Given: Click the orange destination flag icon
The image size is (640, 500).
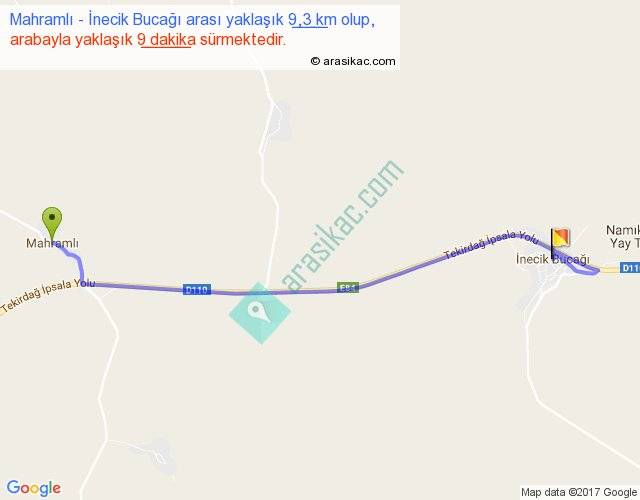Looking at the screenshot, I should (560, 243).
